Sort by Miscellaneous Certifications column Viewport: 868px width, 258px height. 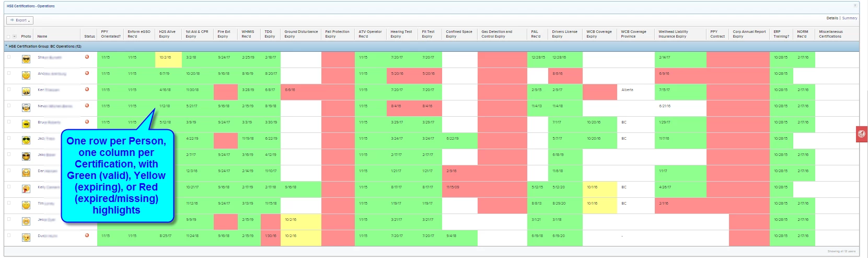830,34
